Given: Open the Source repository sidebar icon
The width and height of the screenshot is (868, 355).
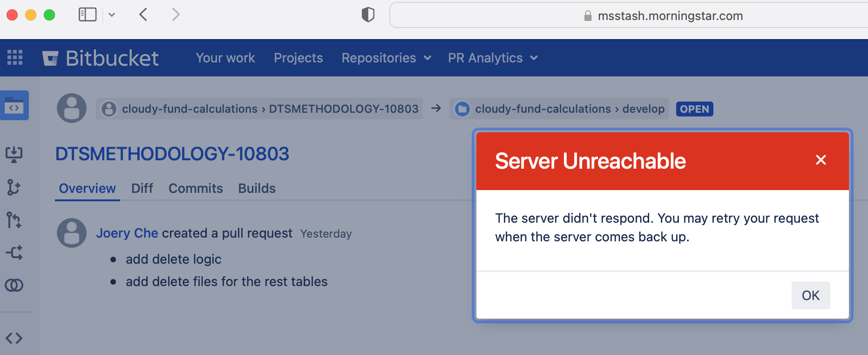Looking at the screenshot, I should coord(14,106).
